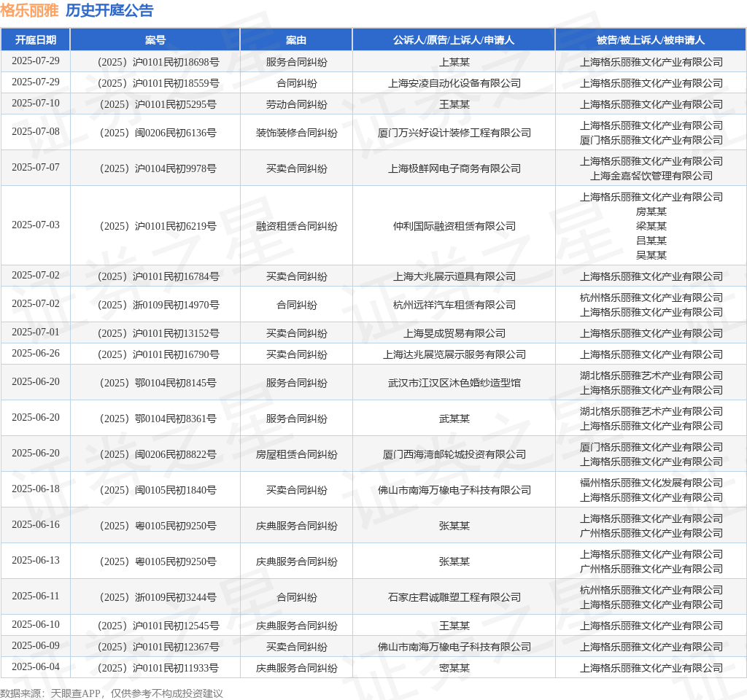Click plaintiff 上海大兆展示道具有限公司

point(454,276)
